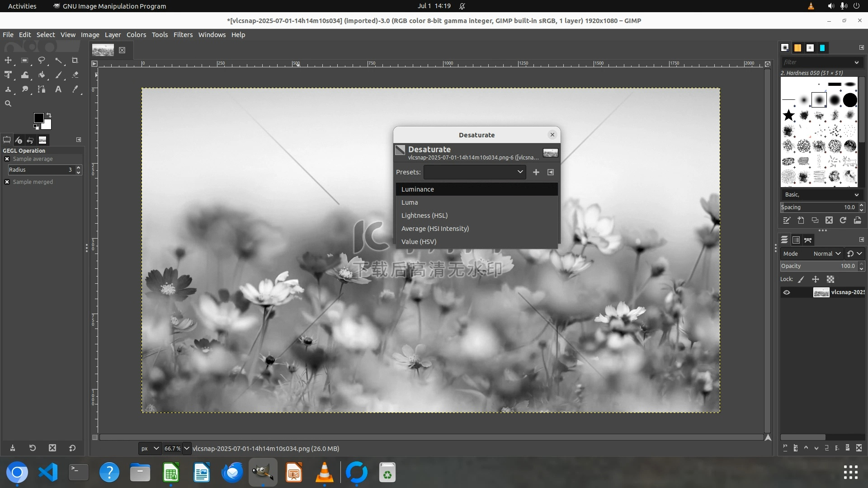Choose Value (HSV) desaturate mode
This screenshot has height=488, width=868.
(x=419, y=242)
